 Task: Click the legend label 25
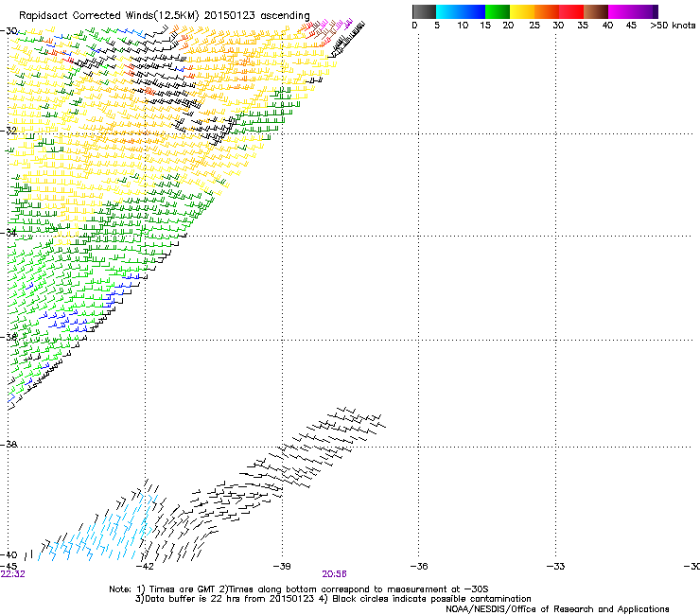(x=534, y=26)
